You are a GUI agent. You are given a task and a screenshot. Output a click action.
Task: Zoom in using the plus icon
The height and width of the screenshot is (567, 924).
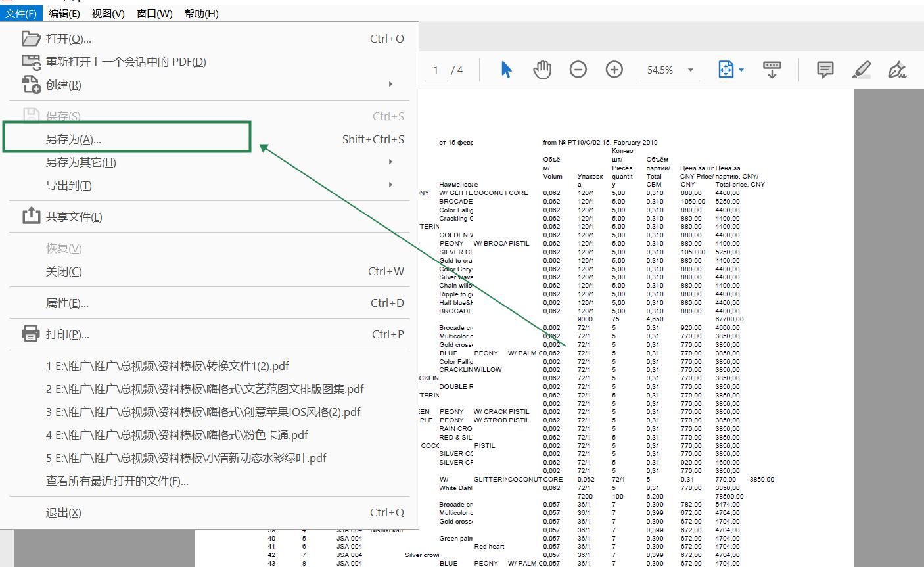[614, 69]
